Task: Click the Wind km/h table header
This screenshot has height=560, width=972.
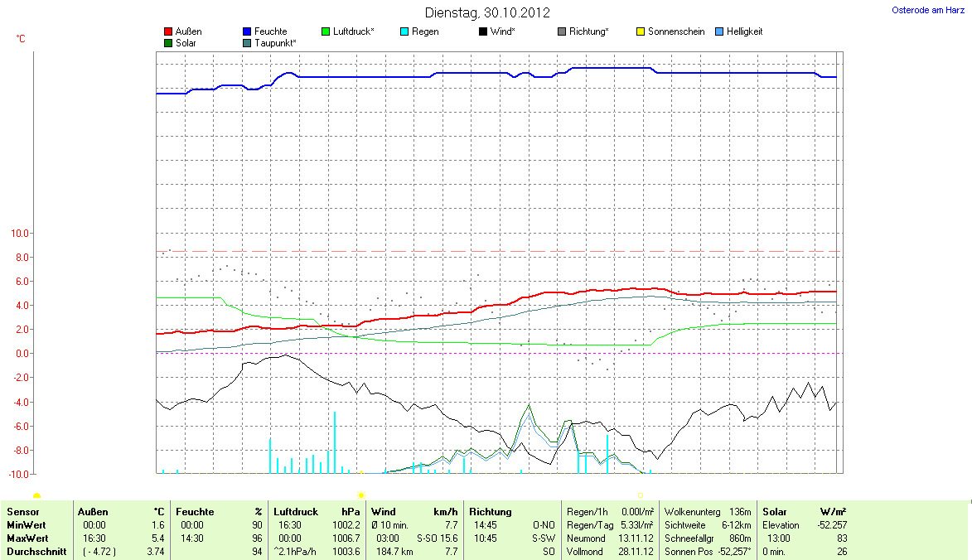Action: (415, 512)
